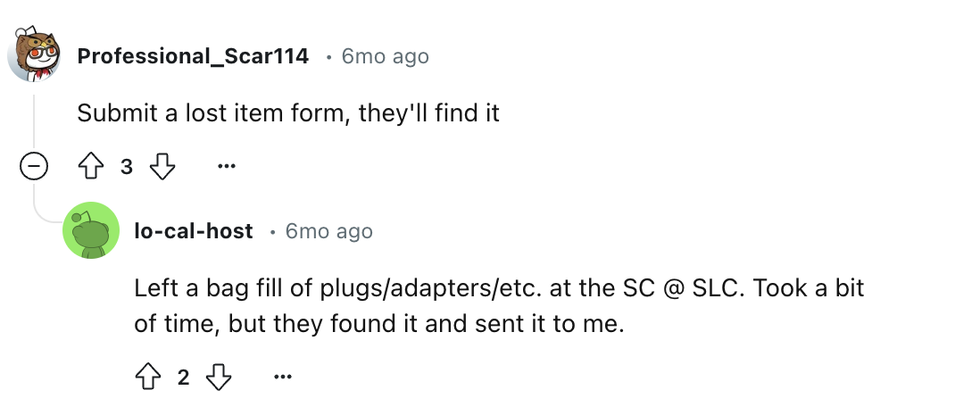
Task: Click the 6mo ago timestamp on the first comment
Action: pyautogui.click(x=385, y=56)
